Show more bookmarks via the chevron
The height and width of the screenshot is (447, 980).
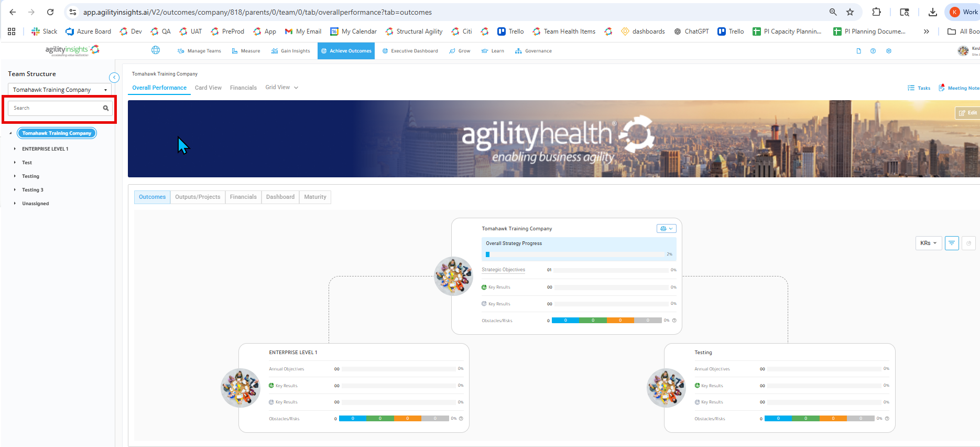(927, 31)
